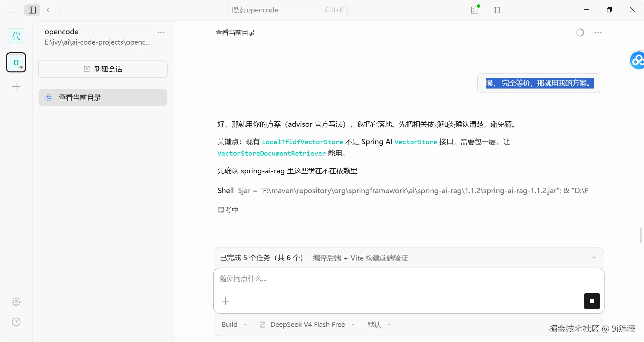Minimize the opencode window

click(x=587, y=10)
